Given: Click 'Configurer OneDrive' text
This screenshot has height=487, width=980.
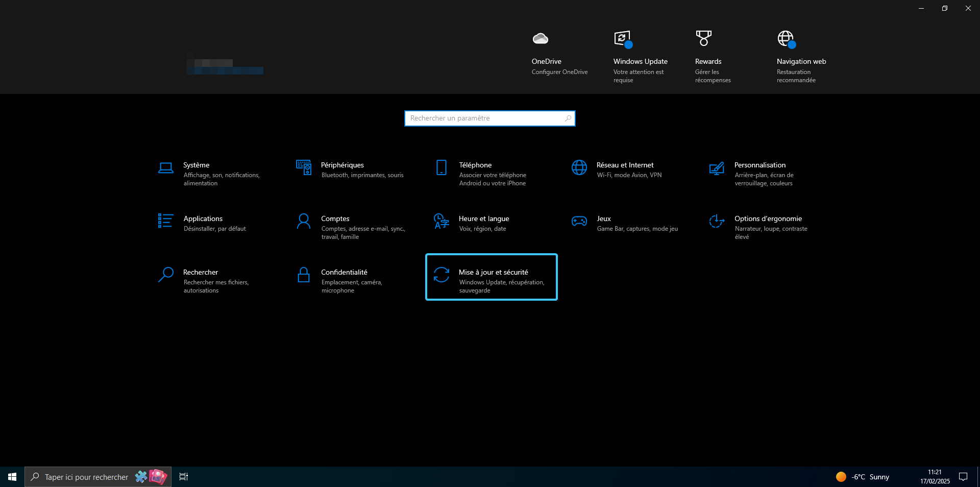Looking at the screenshot, I should 560,72.
